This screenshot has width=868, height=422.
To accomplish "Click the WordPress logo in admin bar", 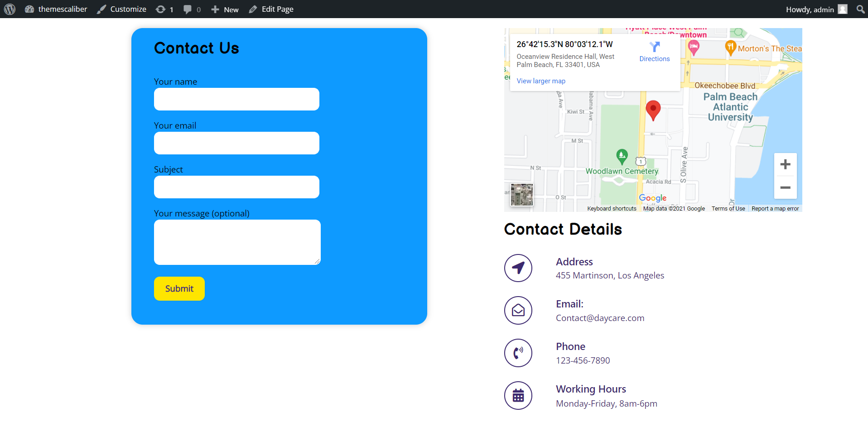I will (x=10, y=9).
